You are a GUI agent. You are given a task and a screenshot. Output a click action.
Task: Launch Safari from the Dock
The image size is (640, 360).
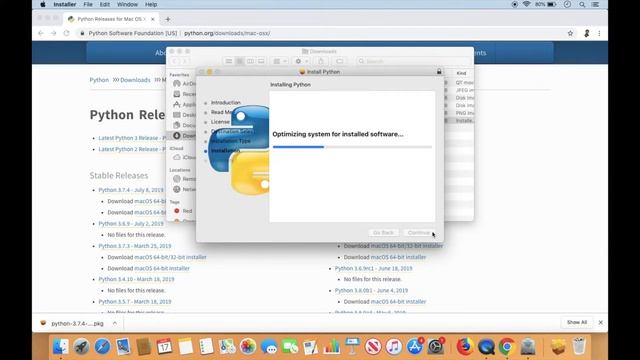pos(102,347)
